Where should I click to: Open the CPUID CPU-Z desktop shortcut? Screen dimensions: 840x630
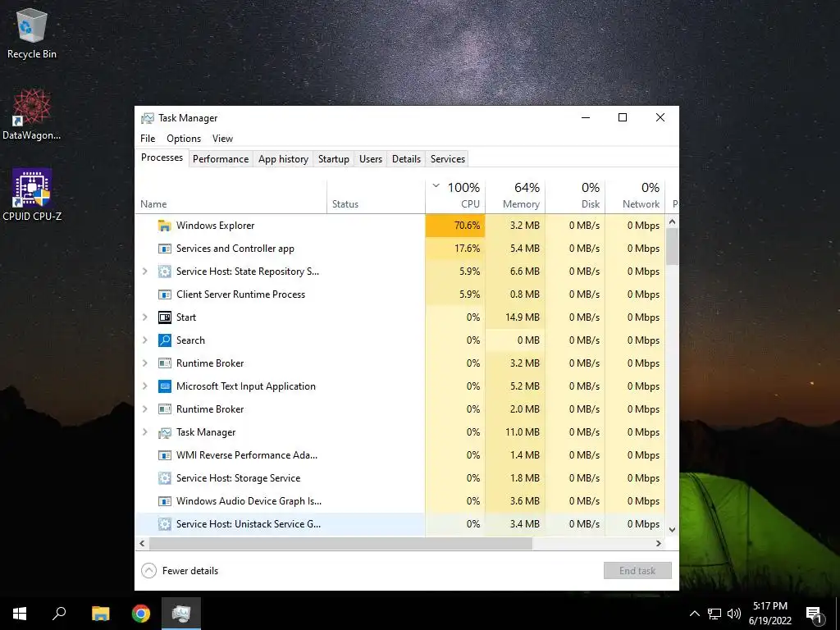pos(32,194)
